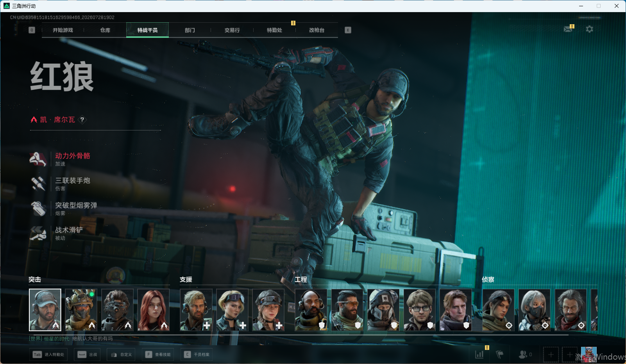Image resolution: width=626 pixels, height=364 pixels.
Task: Click the second squad invite plus slot
Action: (x=570, y=355)
